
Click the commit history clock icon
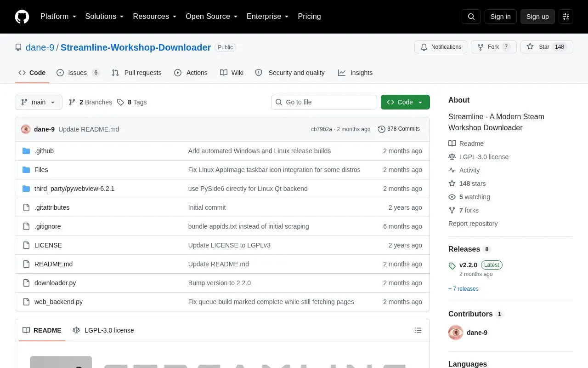pyautogui.click(x=381, y=129)
